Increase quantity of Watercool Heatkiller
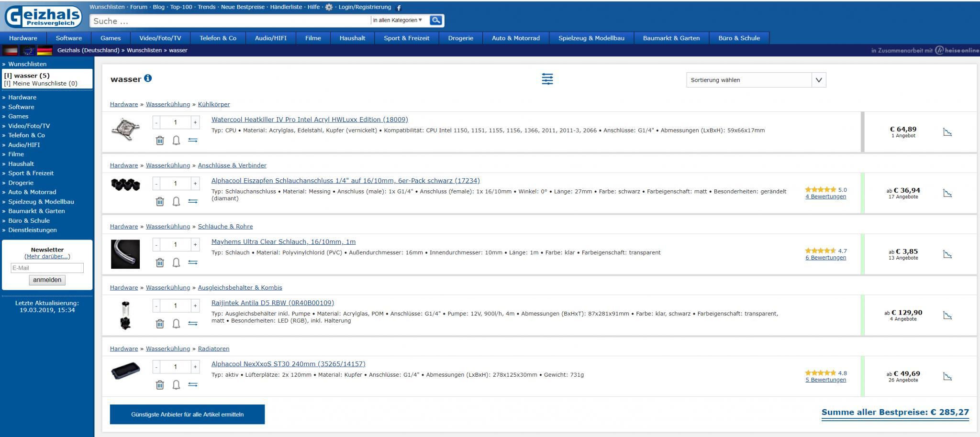980x437 pixels. pyautogui.click(x=195, y=123)
